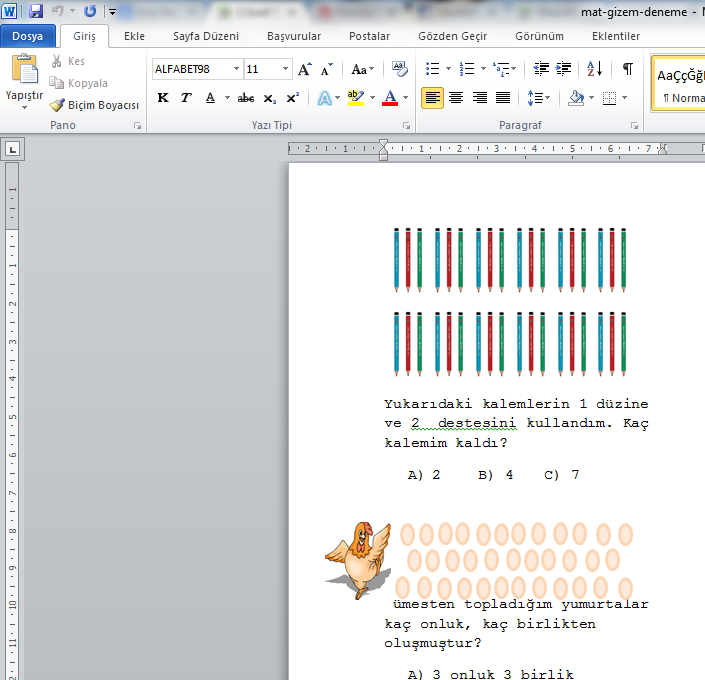Click the Biçim Boyacısı format painter
Screen dimensions: 705x680
pyautogui.click(x=95, y=105)
